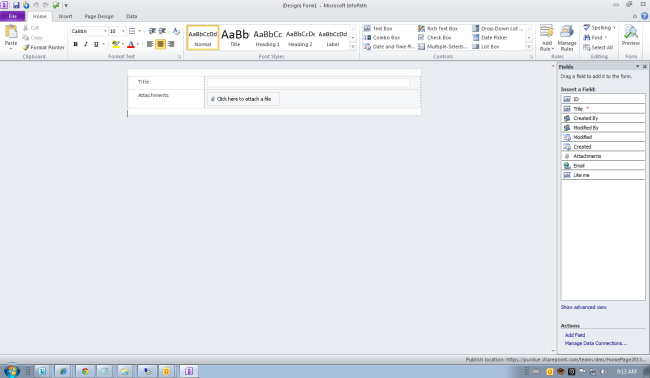Center-align the text
The image size is (650, 378).
coord(160,44)
